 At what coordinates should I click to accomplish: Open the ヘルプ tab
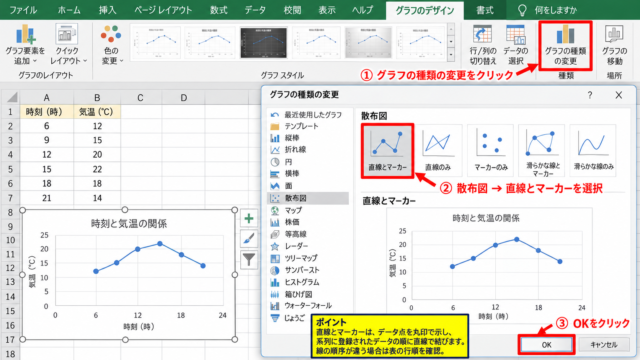362,10
